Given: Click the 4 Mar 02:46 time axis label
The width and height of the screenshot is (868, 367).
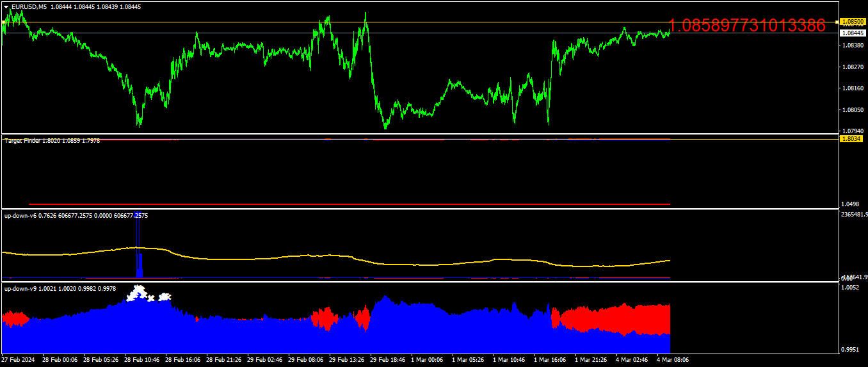Looking at the screenshot, I should [x=632, y=360].
